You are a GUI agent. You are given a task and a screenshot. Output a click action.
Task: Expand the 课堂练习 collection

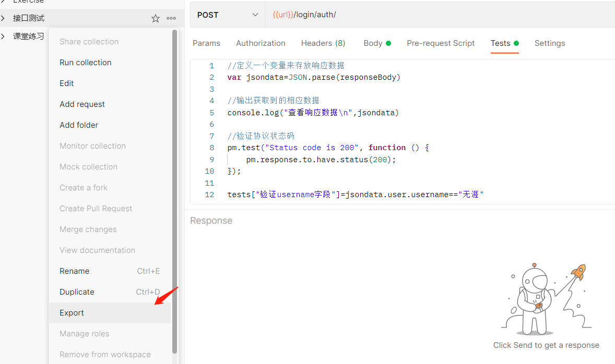click(3, 37)
